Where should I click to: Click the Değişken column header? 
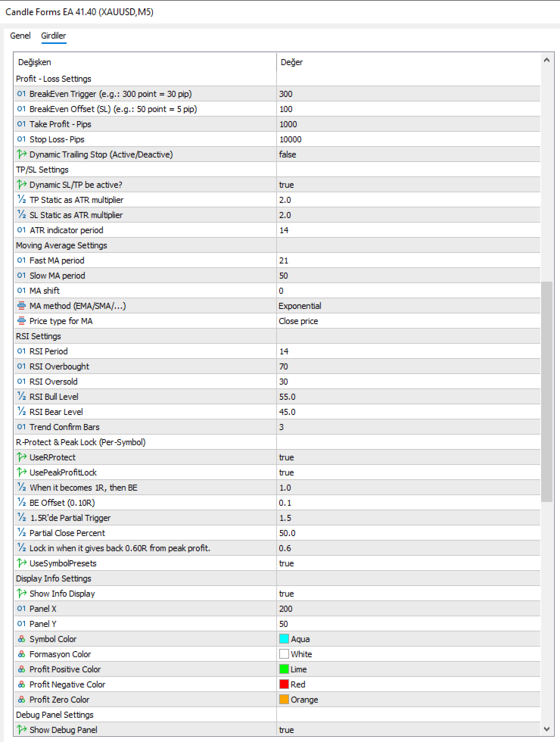click(x=35, y=62)
